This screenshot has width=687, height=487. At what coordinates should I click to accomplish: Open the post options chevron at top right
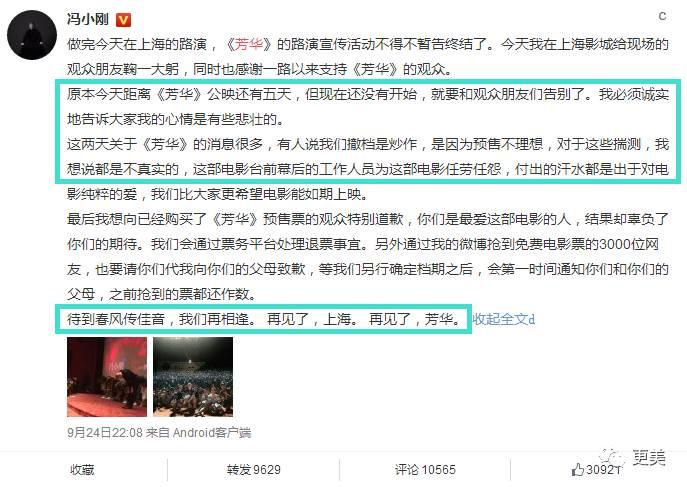(662, 17)
